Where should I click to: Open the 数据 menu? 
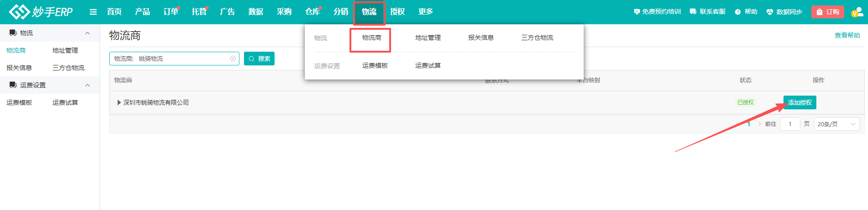click(x=256, y=12)
